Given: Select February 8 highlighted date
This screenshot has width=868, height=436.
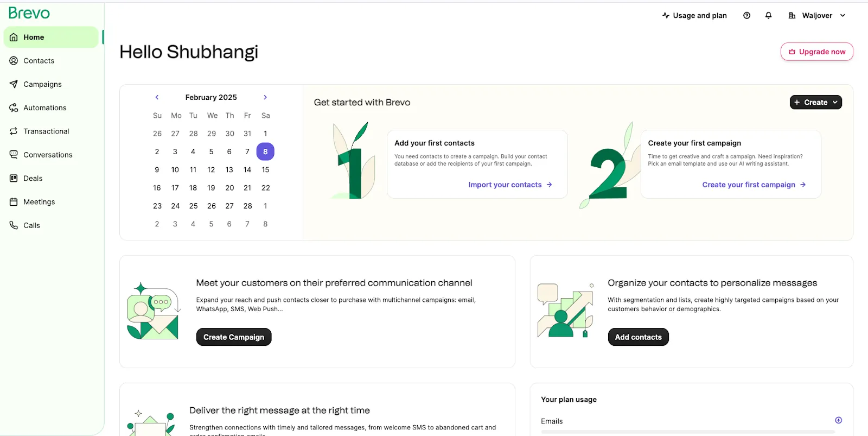Looking at the screenshot, I should point(265,151).
